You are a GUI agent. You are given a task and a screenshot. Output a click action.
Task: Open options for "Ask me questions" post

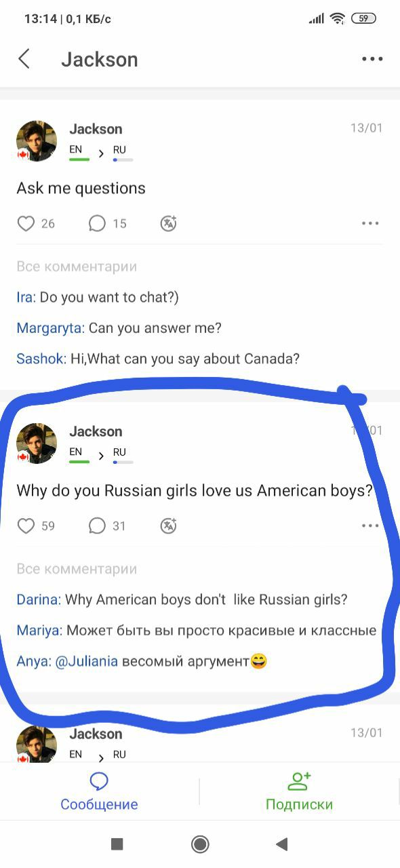coord(370,223)
